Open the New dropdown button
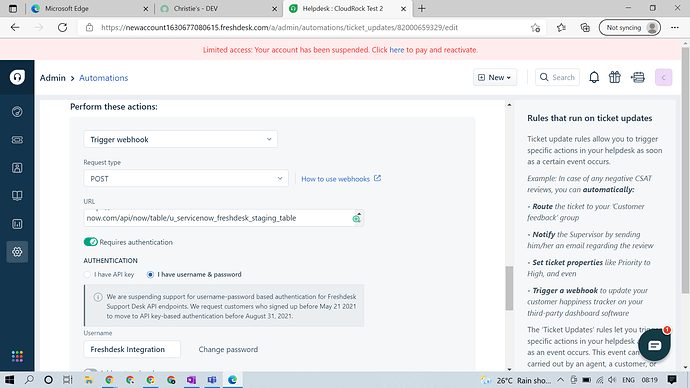Image resolution: width=690 pixels, height=388 pixels. [495, 77]
